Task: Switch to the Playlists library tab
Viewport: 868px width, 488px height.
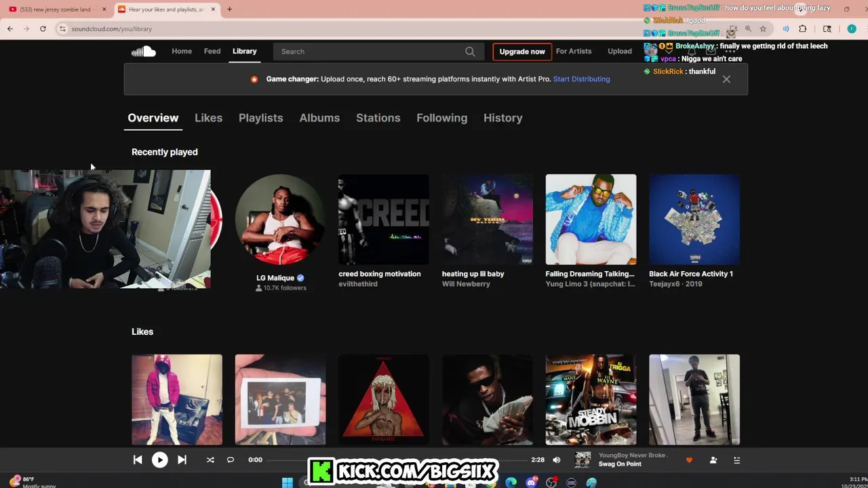Action: (x=260, y=118)
